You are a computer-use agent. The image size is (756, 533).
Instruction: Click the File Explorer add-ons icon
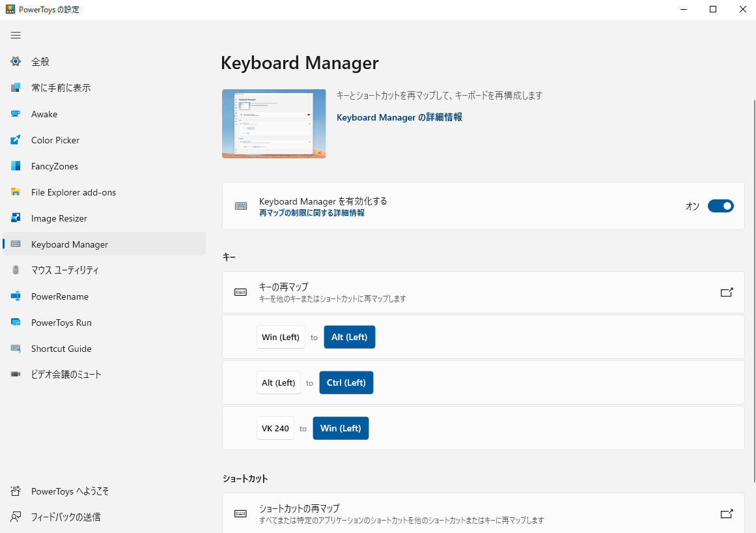click(16, 192)
